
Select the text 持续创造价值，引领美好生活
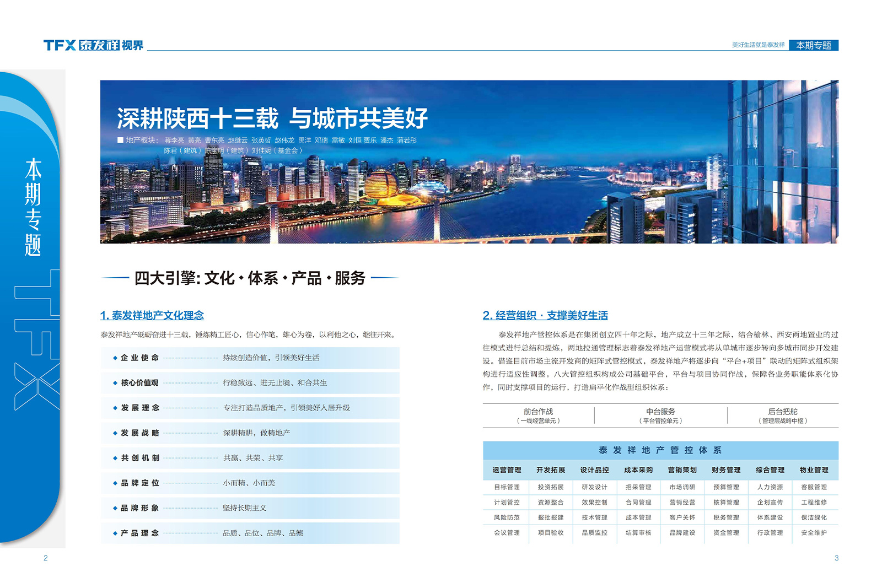click(271, 358)
